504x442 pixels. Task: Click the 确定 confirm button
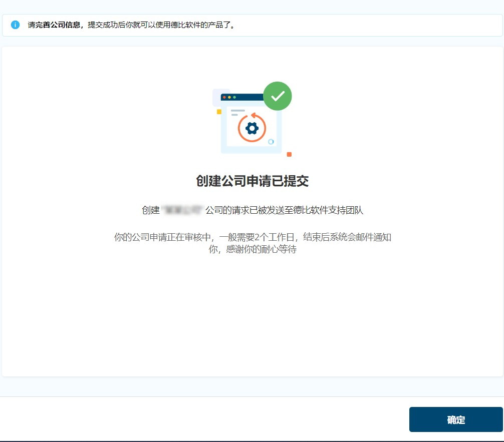tap(455, 419)
